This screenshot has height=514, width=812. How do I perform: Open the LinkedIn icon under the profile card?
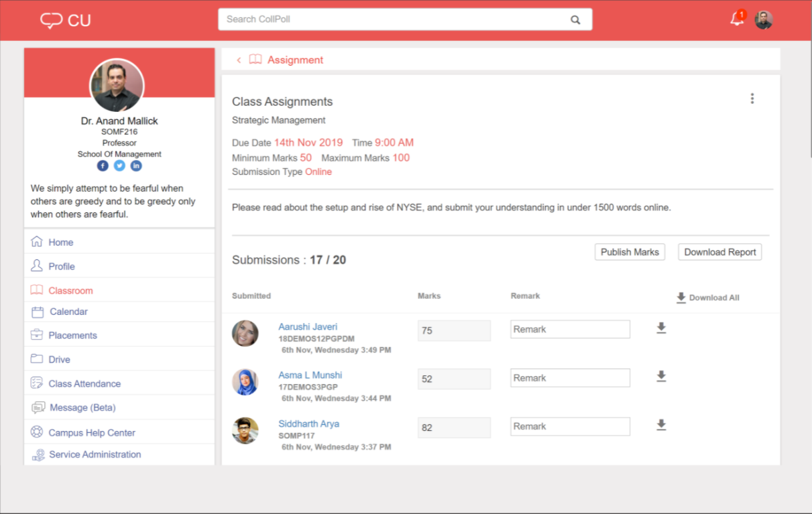click(x=136, y=166)
